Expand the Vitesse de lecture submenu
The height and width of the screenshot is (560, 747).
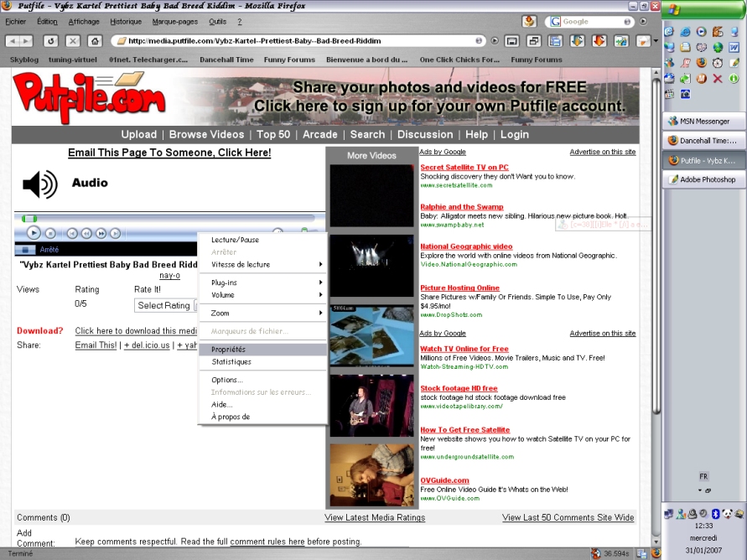tap(262, 264)
